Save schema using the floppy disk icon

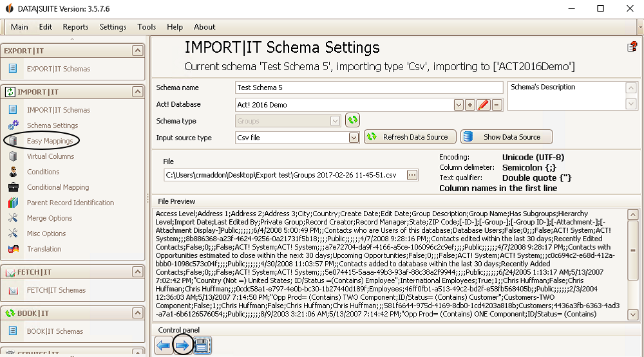[x=202, y=345]
